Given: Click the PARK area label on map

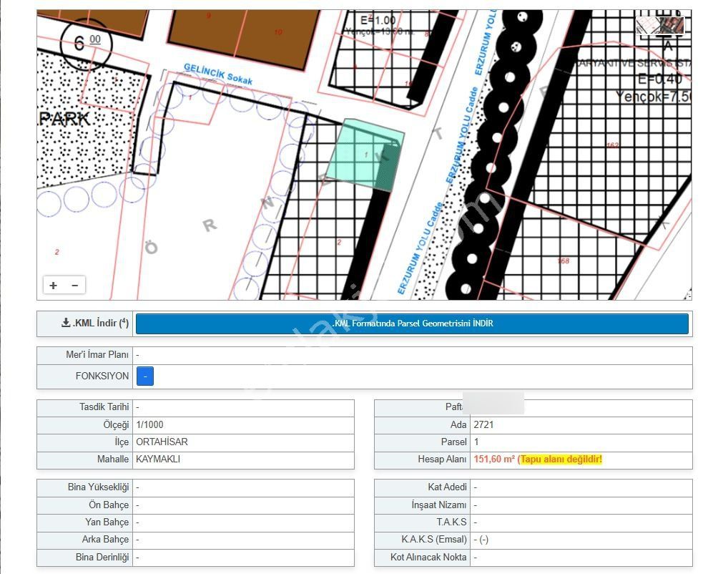Looking at the screenshot, I should click(64, 120).
